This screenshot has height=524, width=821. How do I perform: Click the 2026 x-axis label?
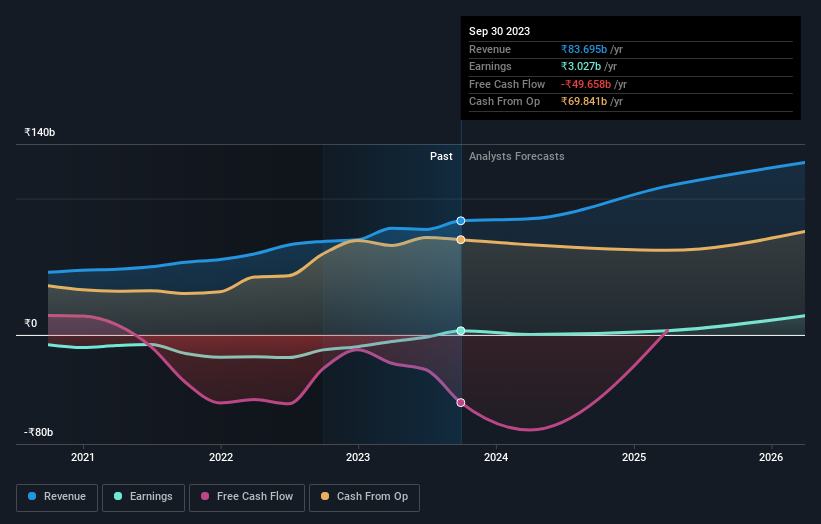tap(771, 457)
